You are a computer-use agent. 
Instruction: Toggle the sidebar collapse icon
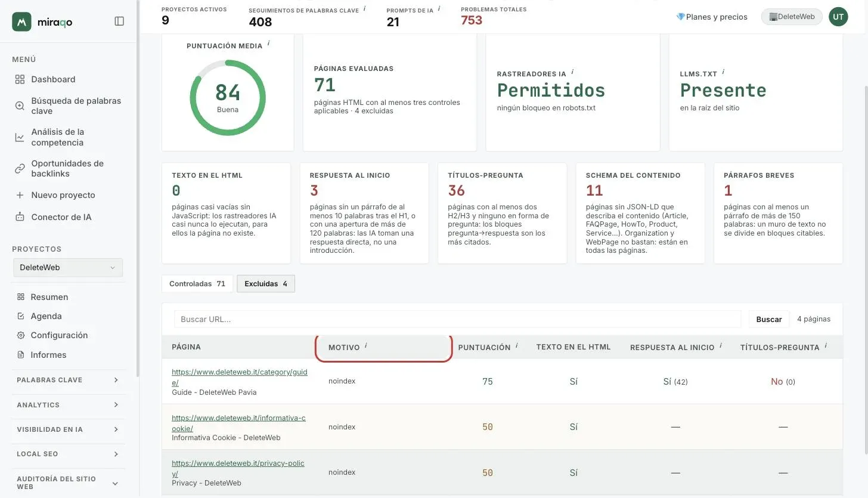pyautogui.click(x=119, y=21)
